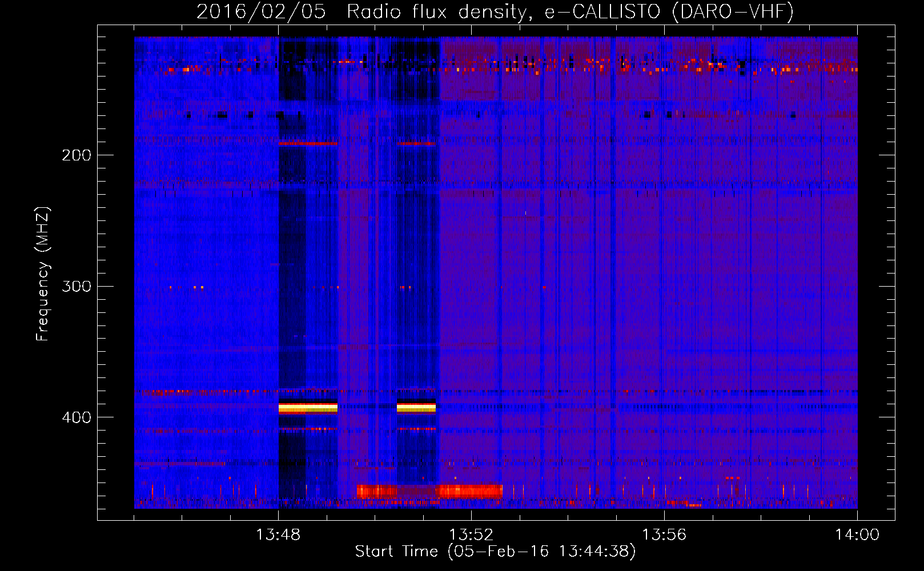This screenshot has height=571, width=924.
Task: Click the 'Start Time (05-Feb-16 13:44:38)' label
Action: 495,552
